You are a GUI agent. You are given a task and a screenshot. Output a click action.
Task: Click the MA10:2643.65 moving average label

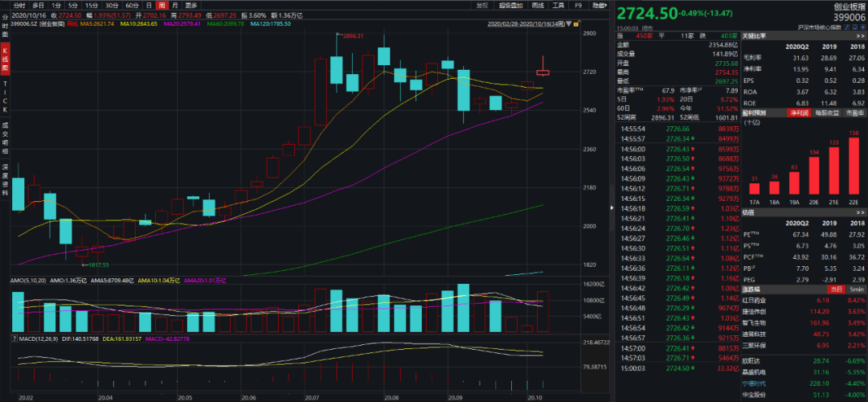point(138,24)
